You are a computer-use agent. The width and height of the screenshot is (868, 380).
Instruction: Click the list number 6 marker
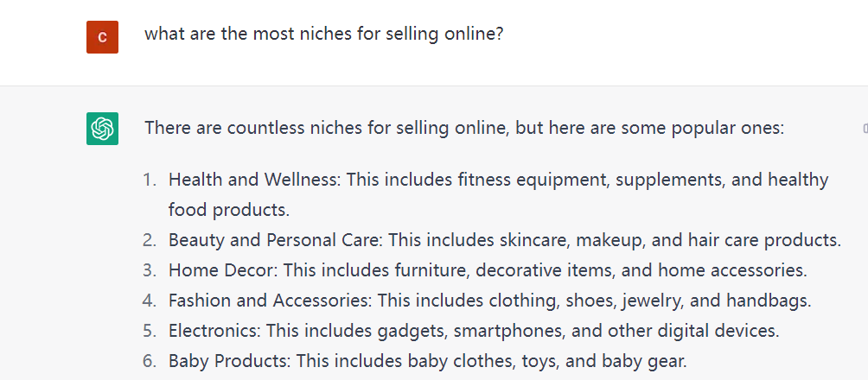click(150, 361)
